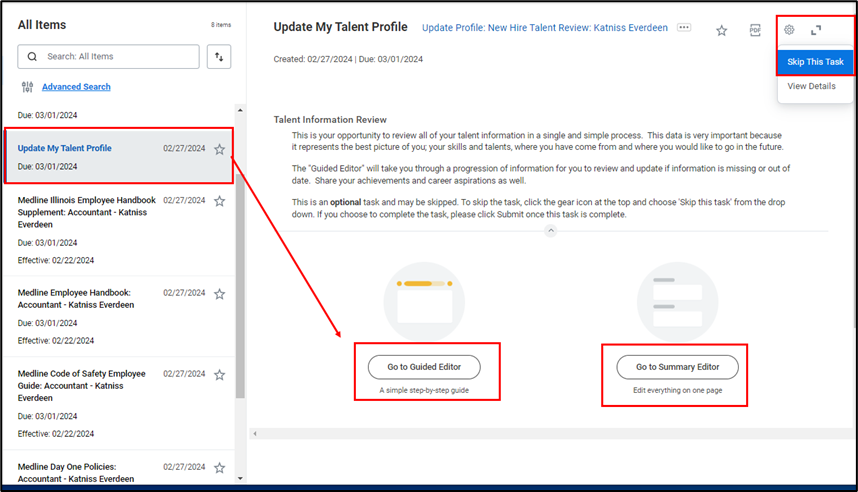The image size is (858, 492).
Task: Open the gear settings icon in task header
Action: [x=789, y=30]
